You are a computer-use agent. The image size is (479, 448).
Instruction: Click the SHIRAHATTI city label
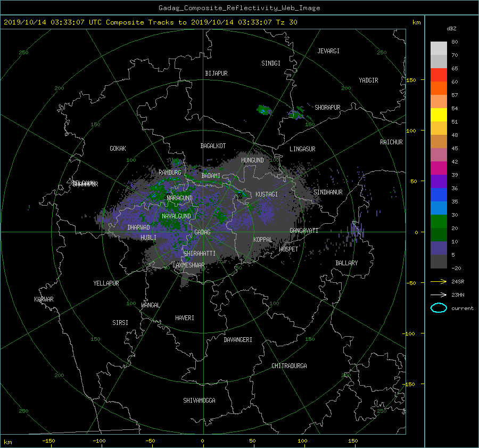click(200, 254)
